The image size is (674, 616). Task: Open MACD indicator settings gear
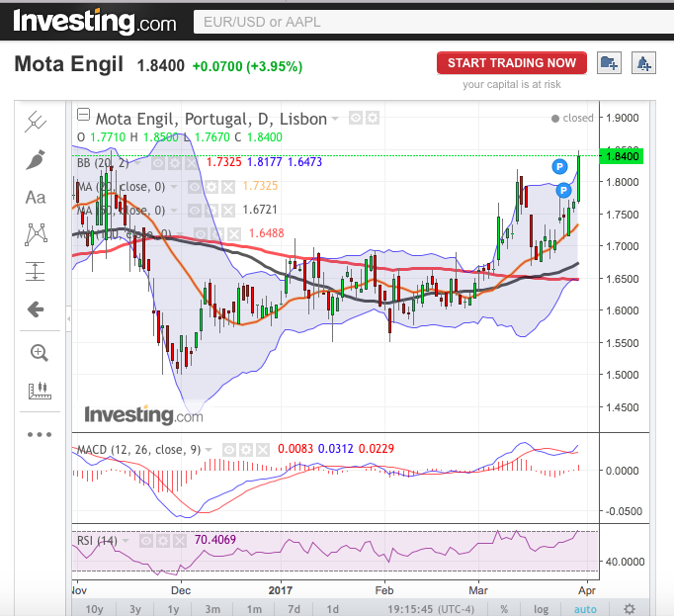pyautogui.click(x=245, y=450)
